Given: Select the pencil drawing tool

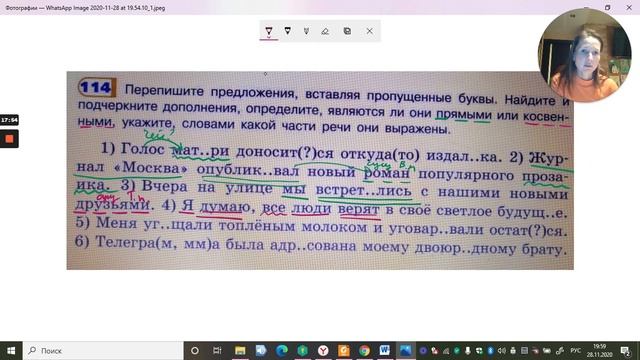Looking at the screenshot, I should 288,31.
